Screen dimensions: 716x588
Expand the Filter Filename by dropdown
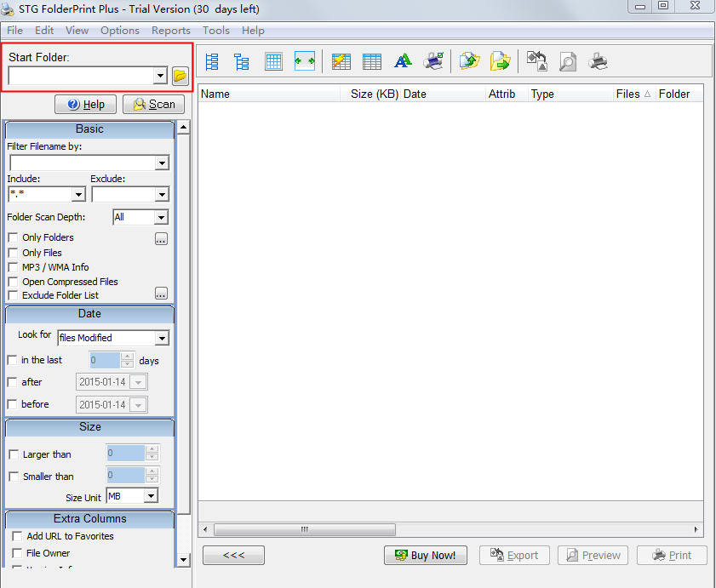(x=162, y=163)
